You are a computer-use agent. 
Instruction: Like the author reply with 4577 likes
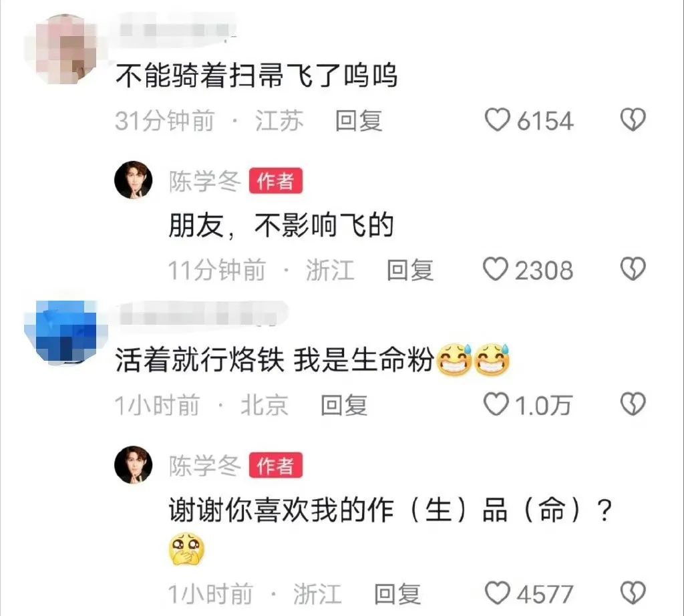(x=497, y=593)
